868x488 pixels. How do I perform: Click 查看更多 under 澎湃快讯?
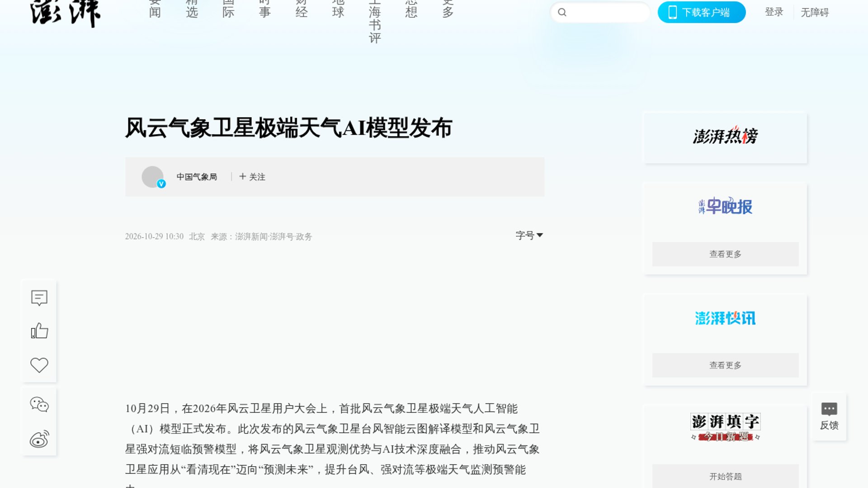(x=725, y=365)
